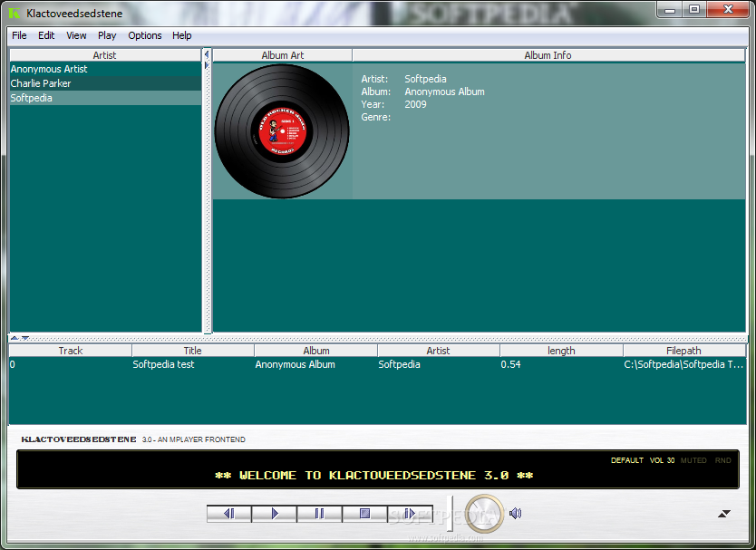Minimize the Klactoveedsedstene window

[x=670, y=10]
